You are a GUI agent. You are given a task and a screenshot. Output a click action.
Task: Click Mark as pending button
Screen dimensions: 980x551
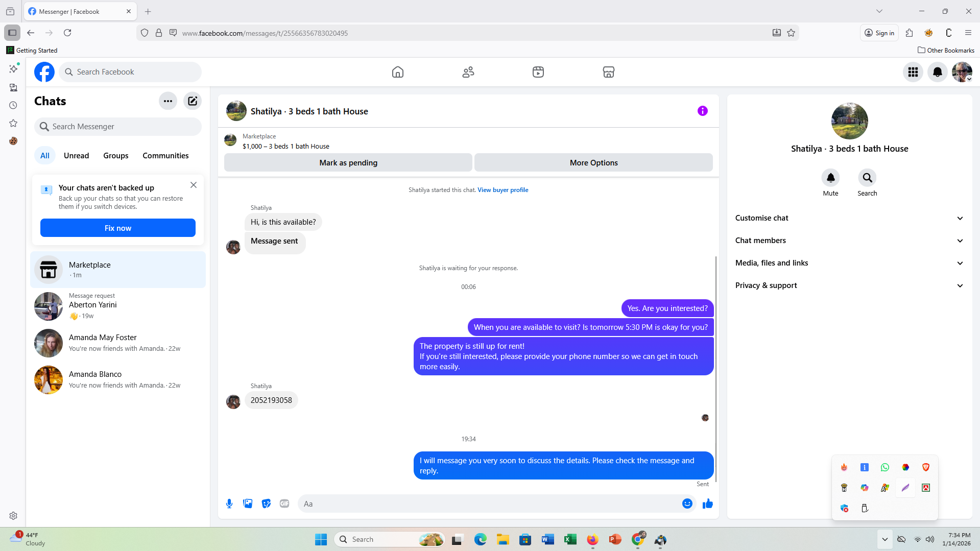(x=348, y=163)
